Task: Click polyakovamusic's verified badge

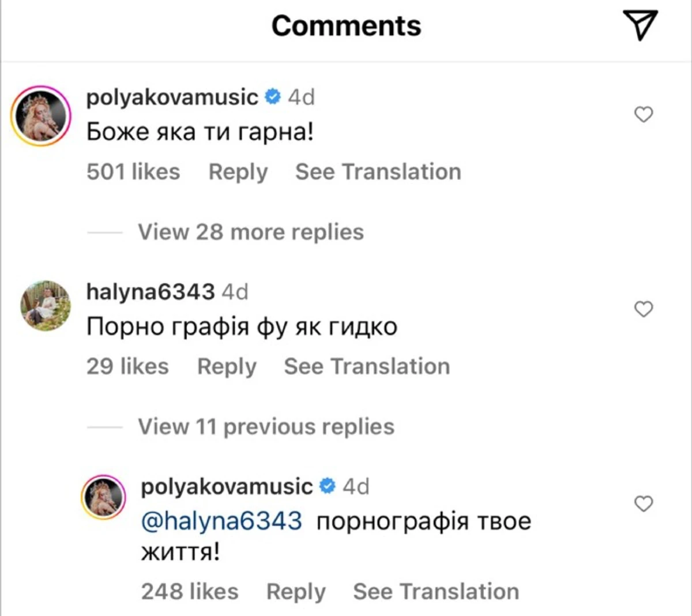Action: coord(272,97)
